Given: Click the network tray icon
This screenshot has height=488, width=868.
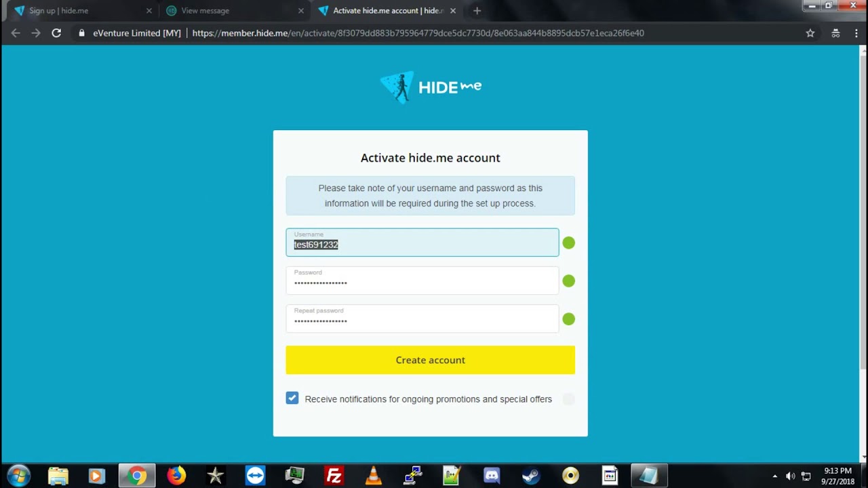Looking at the screenshot, I should (806, 476).
